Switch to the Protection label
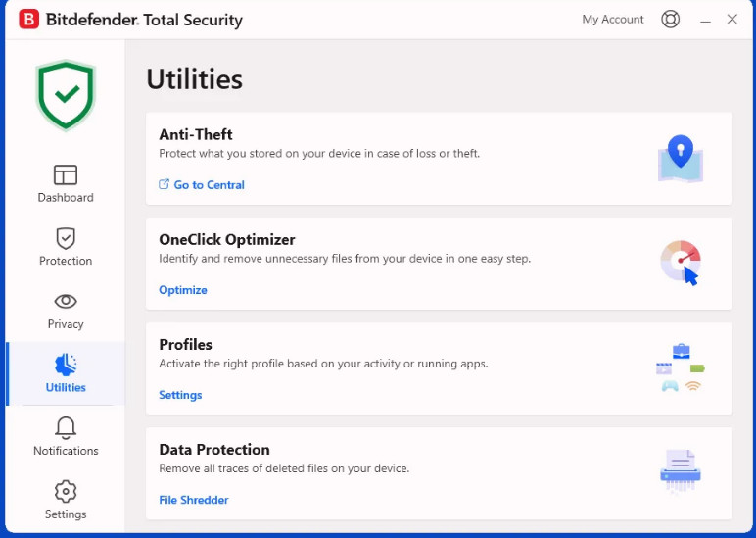The image size is (756, 538). coord(66,261)
